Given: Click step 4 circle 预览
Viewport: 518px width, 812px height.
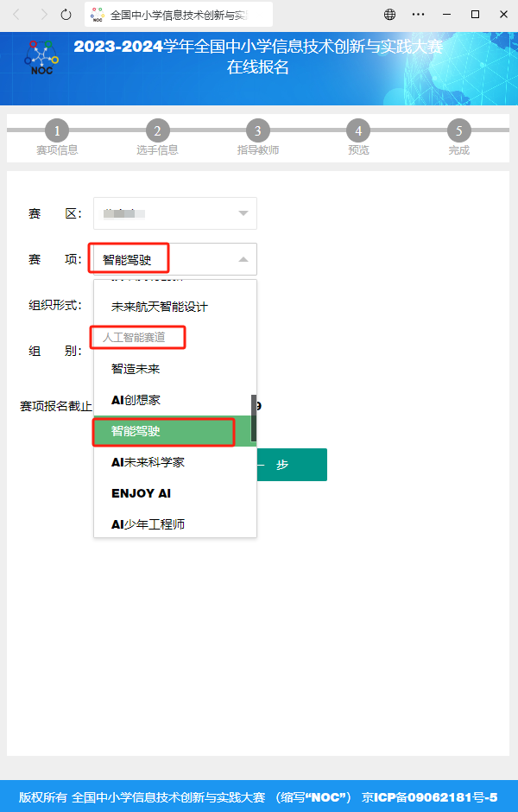Looking at the screenshot, I should coord(358,131).
